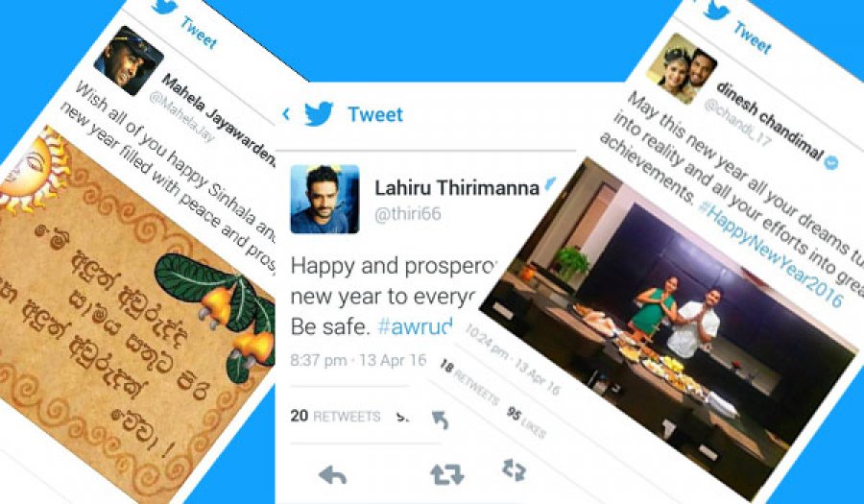Click the small reply arrow next to 20 Retweets
This screenshot has width=864, height=504.
pyautogui.click(x=440, y=420)
